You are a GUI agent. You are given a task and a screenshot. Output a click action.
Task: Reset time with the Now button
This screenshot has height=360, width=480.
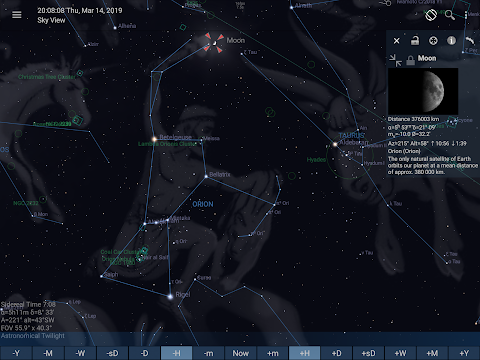coord(240,353)
